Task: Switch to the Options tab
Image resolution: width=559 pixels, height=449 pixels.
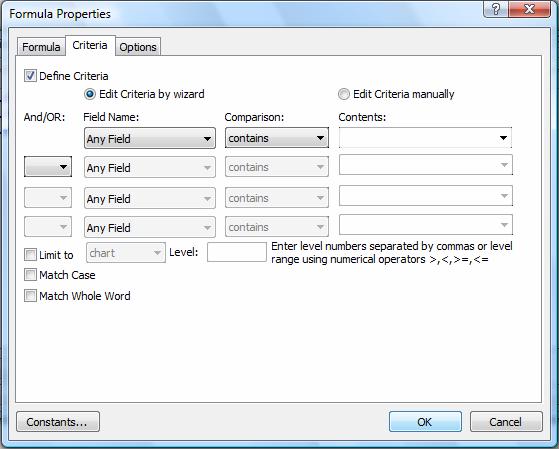Action: (138, 47)
